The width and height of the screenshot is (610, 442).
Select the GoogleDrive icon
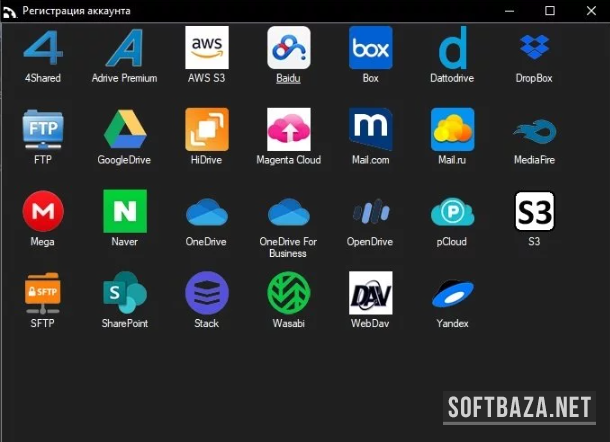click(x=124, y=130)
